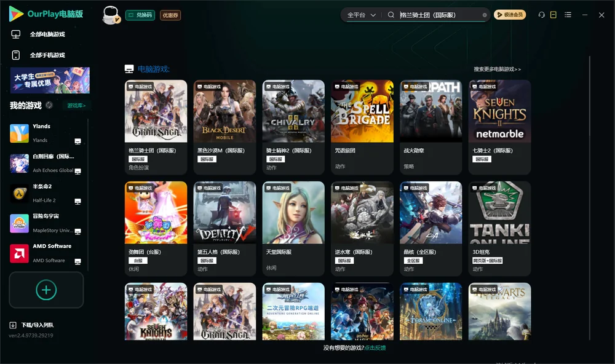Click the 下载/导入列队 download icon
This screenshot has height=364, width=615.
point(13,325)
